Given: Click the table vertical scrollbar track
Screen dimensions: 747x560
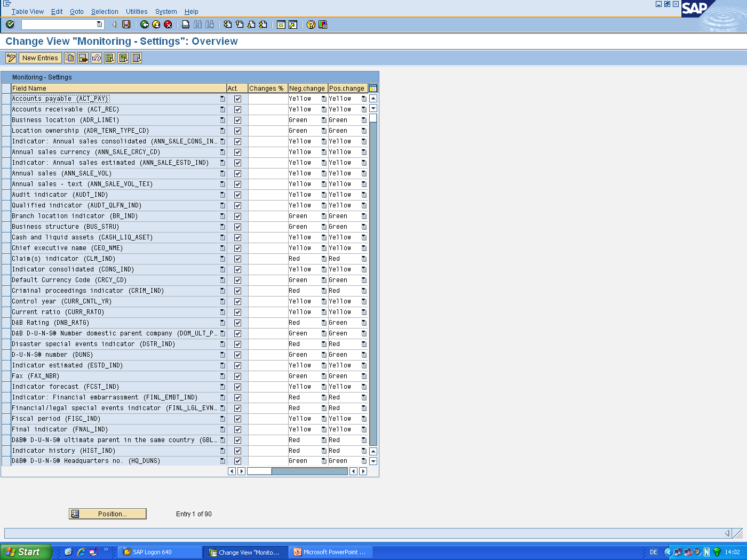Looking at the screenshot, I should [x=373, y=283].
